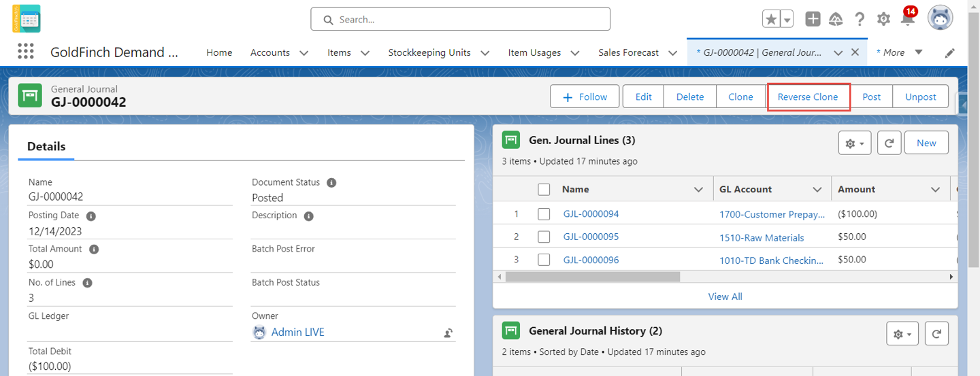Screen dimensions: 980x376
Task: Expand Stockkeeping Units tab chevron
Action: point(485,53)
